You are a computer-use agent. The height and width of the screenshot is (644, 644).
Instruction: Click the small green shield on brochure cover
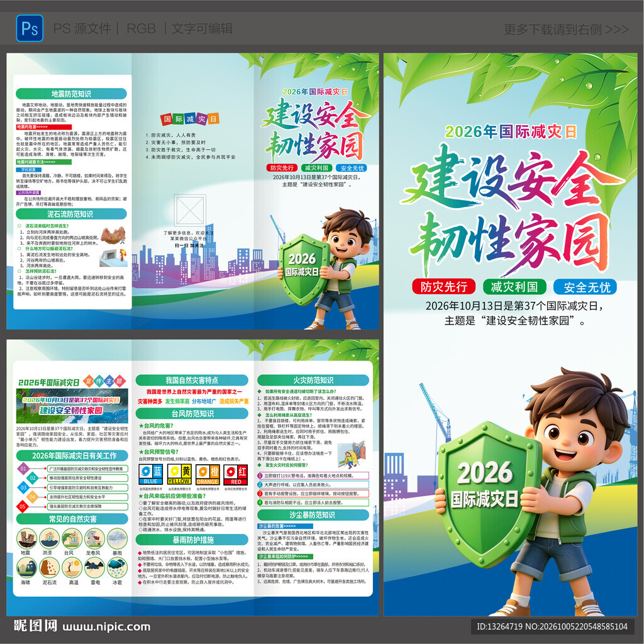[x=304, y=269]
